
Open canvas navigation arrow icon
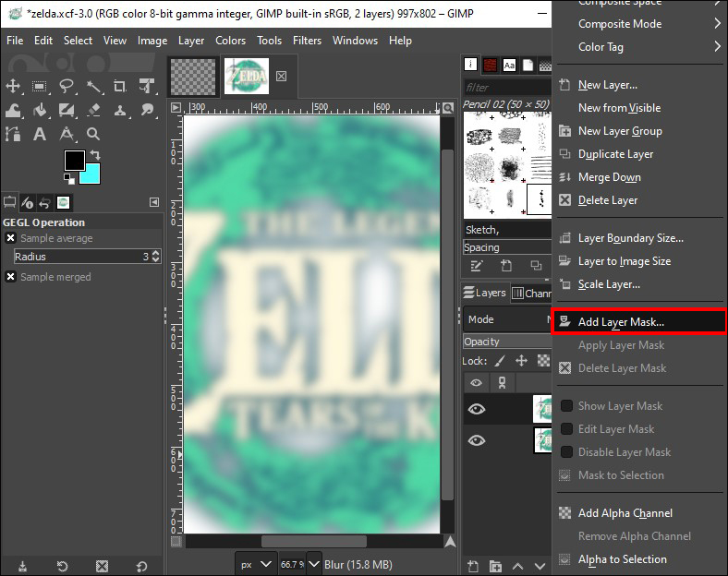click(x=450, y=542)
